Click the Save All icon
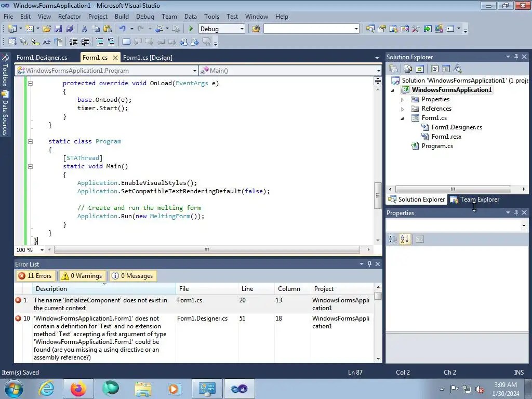This screenshot has width=532, height=399. coord(70,29)
